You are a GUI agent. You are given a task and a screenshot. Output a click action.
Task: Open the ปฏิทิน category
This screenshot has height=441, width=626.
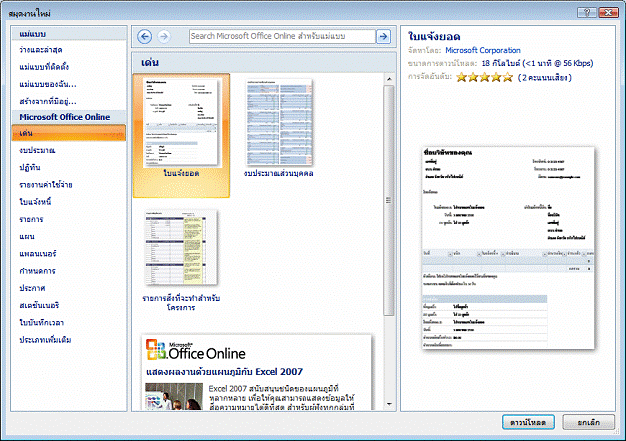click(30, 168)
